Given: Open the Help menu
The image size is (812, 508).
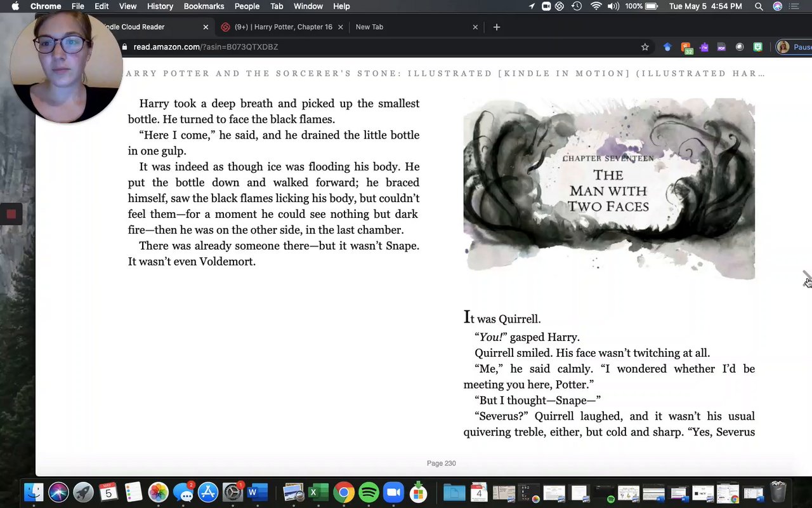Looking at the screenshot, I should 341,6.
